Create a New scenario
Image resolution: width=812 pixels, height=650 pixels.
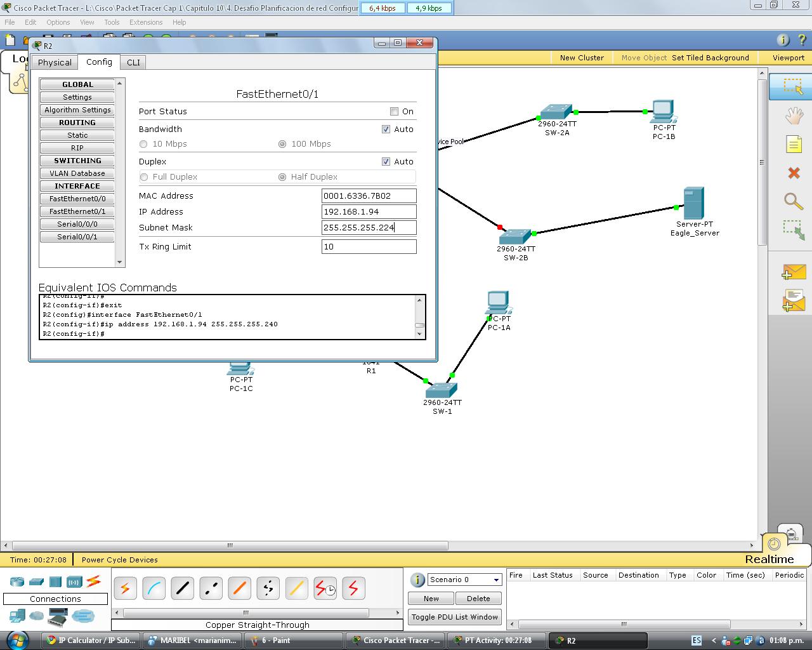tap(431, 599)
